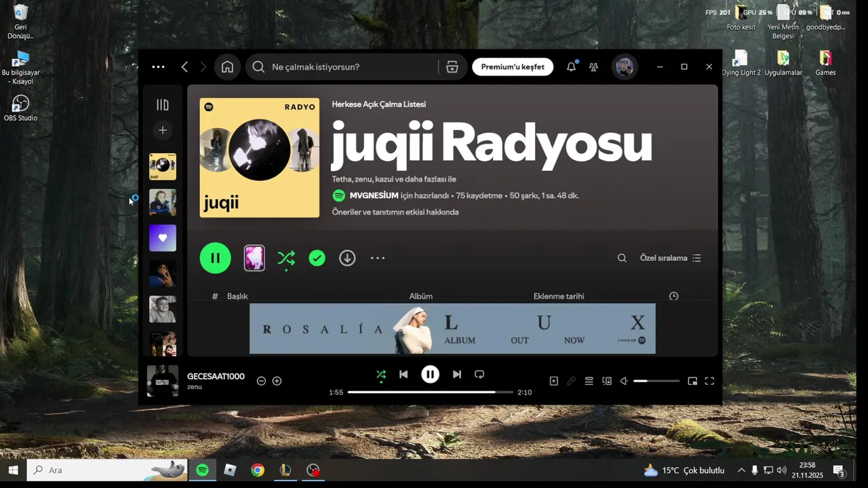This screenshot has height=488, width=868.
Task: Sort by the Başlık column
Action: (x=237, y=296)
